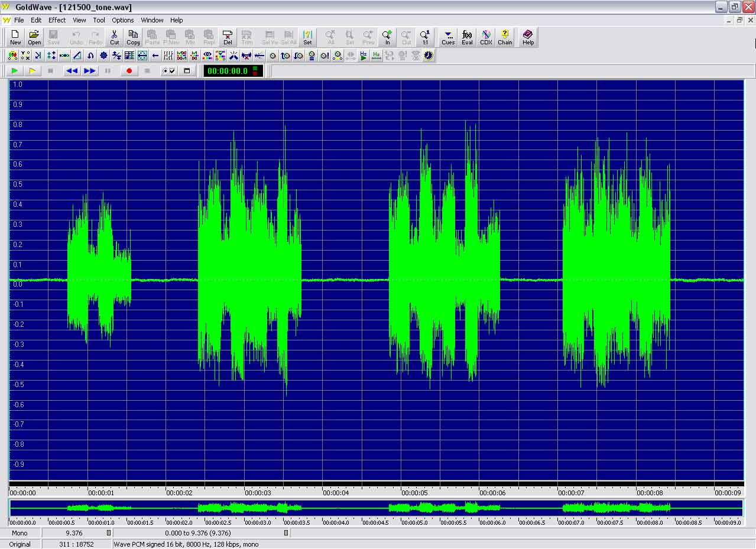
Task: Open device controls properties button
Action: point(168,71)
